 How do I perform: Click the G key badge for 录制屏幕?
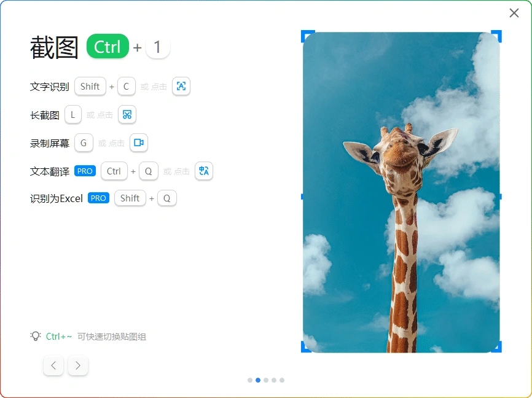pos(84,142)
